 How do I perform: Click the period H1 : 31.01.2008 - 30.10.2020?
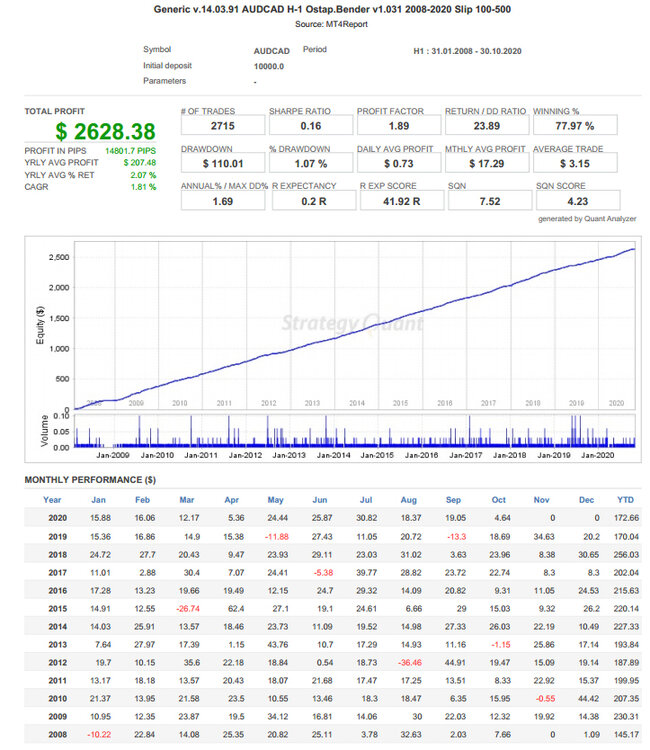coord(467,51)
